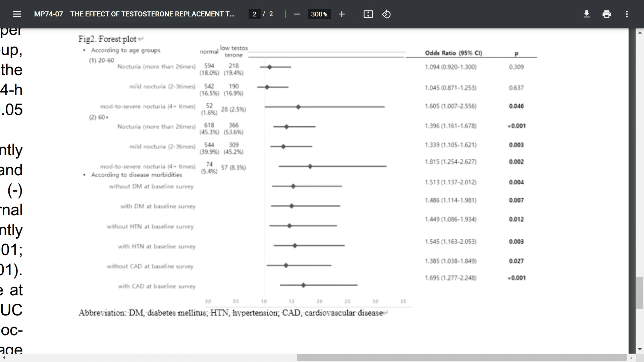Viewport: 644px width, 362px height.
Task: Click the '(2) 60+' age group label
Action: (x=99, y=117)
